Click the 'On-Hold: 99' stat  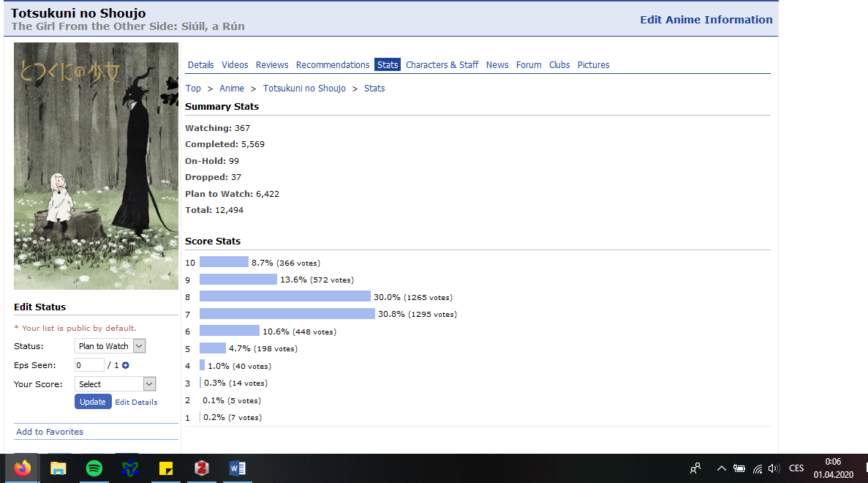(212, 160)
